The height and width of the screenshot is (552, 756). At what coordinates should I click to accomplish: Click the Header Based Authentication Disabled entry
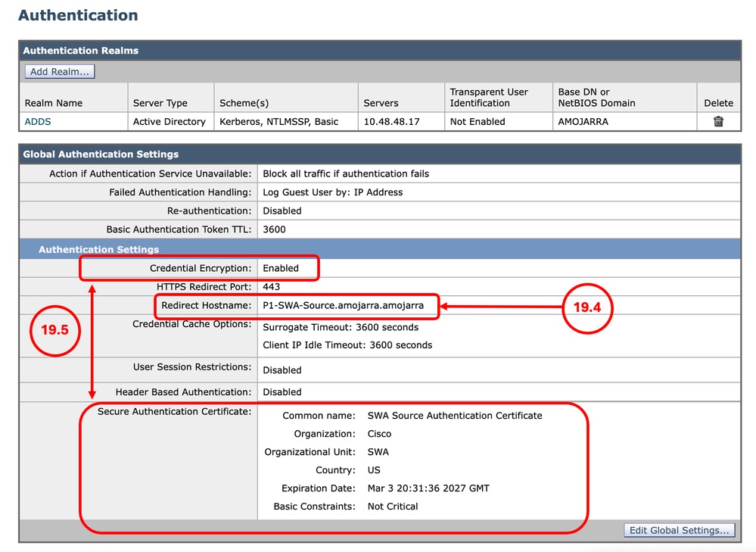click(x=280, y=391)
